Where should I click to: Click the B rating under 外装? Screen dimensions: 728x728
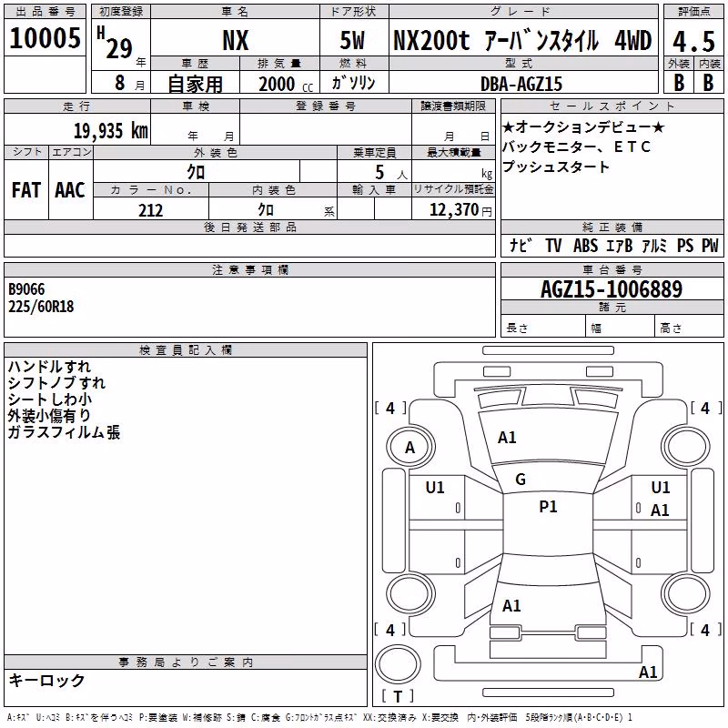(679, 83)
